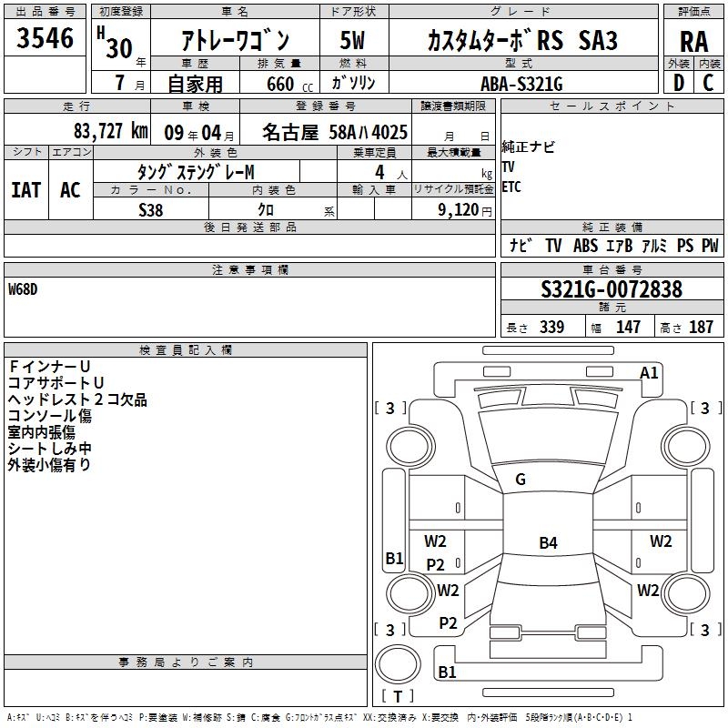
Task: Select the リサイクル預託金 header
Action: click(x=453, y=189)
